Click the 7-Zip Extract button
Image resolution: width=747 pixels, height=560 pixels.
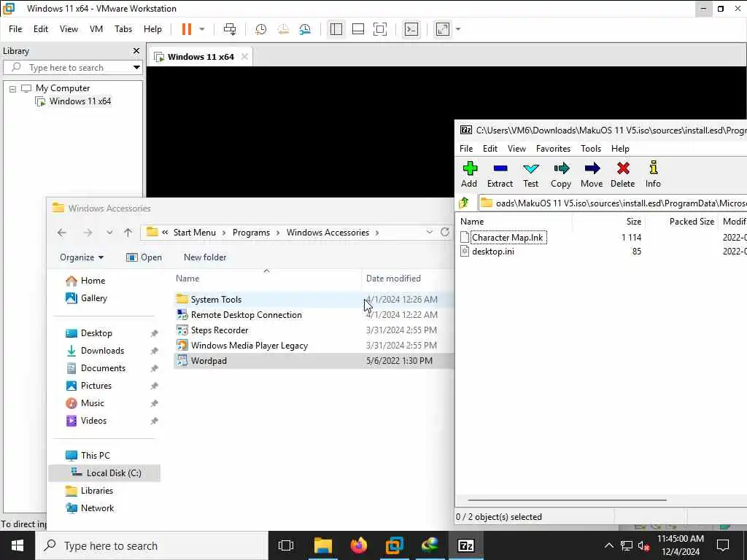[x=500, y=174]
